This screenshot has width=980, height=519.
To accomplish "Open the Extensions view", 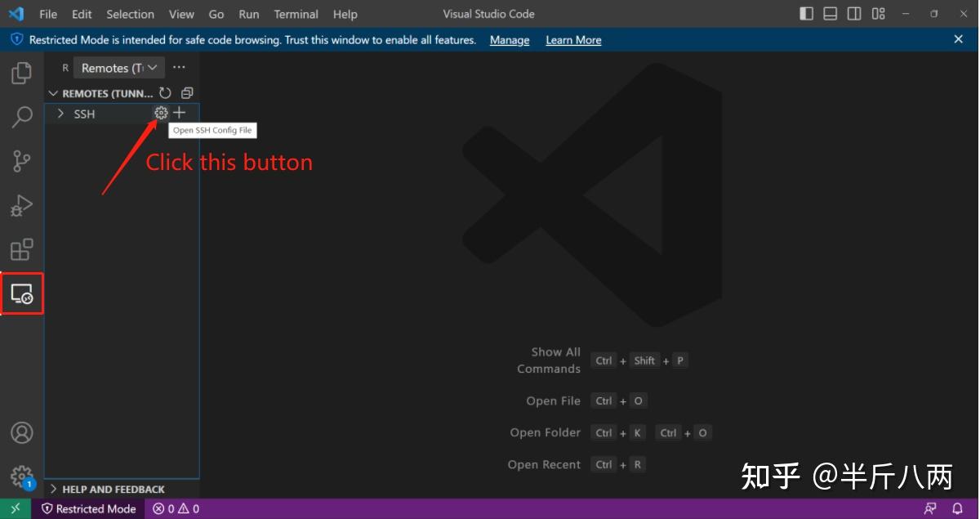I will click(x=22, y=249).
